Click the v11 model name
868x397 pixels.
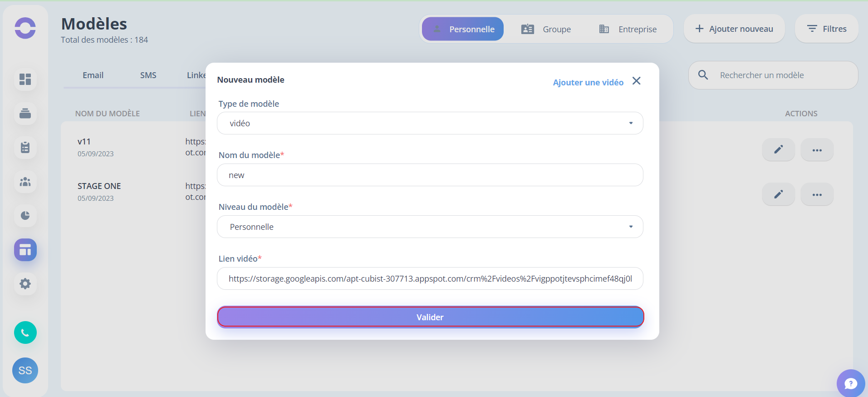tap(84, 142)
